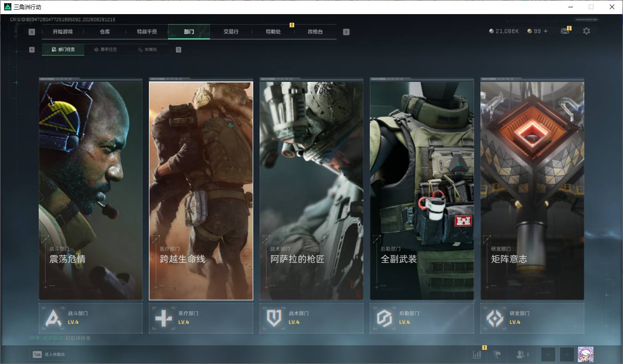Image resolution: width=623 pixels, height=364 pixels.
Task: Click the 战术部门 LV.4 level panel
Action: coord(311,318)
